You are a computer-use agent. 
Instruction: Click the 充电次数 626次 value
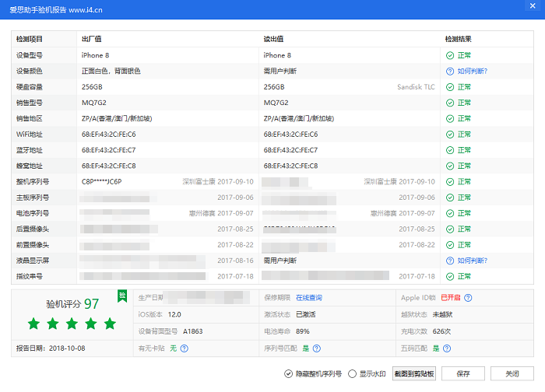coord(441,331)
